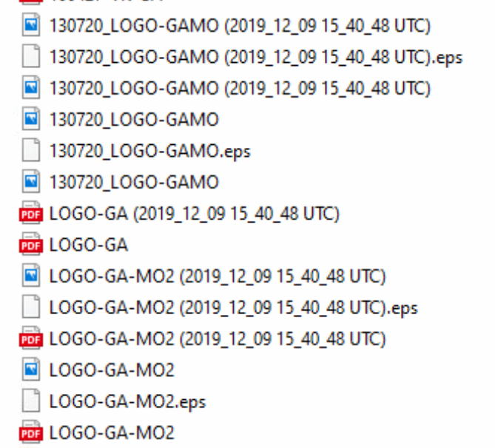Select the PDF file name LOGO-GA

[x=89, y=245]
